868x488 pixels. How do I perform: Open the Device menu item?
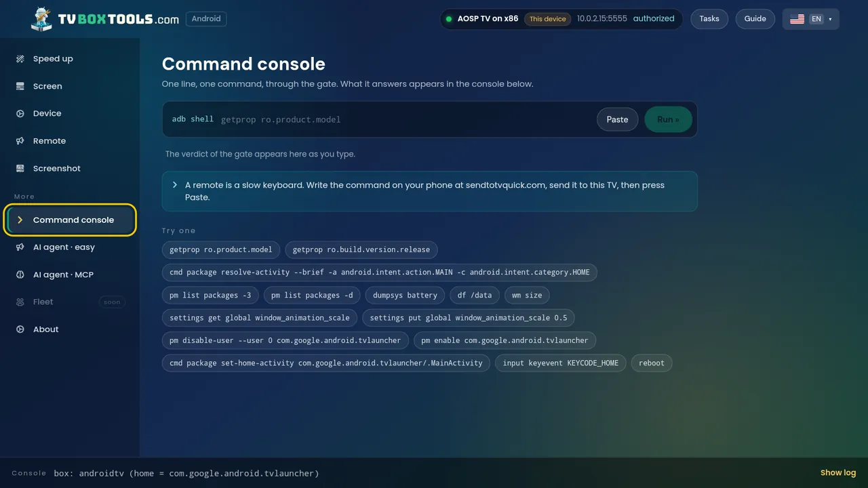pos(70,114)
